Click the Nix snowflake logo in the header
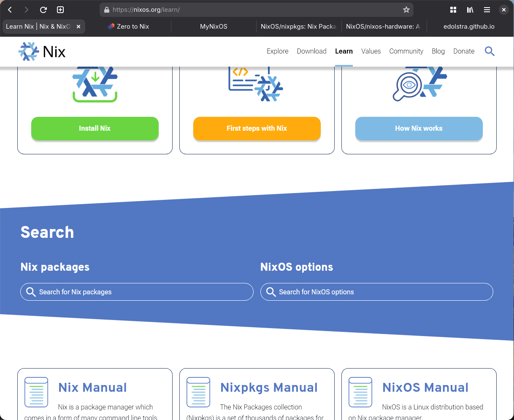The image size is (514, 420). [29, 51]
